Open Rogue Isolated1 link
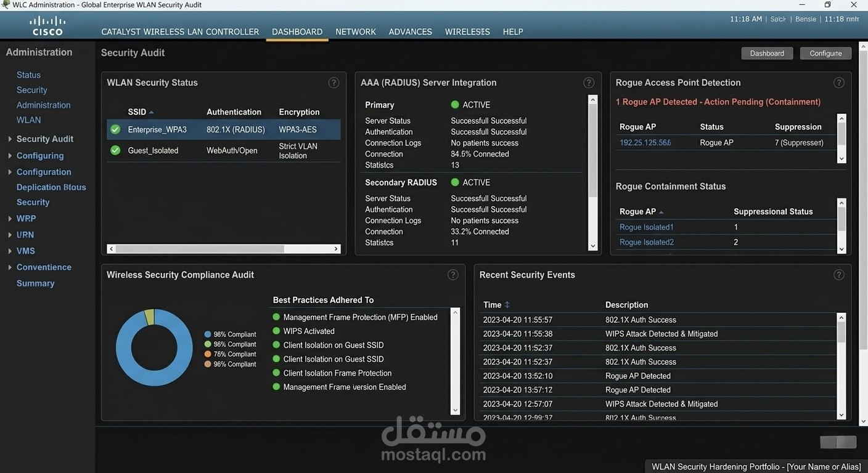This screenshot has width=868, height=473. [x=646, y=227]
